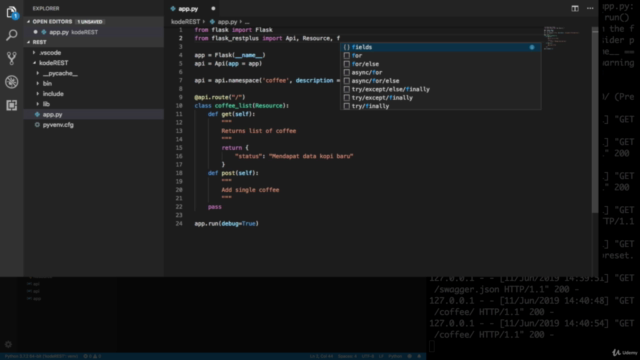Choose the fields suggestion
The image size is (640, 360).
coord(441,47)
